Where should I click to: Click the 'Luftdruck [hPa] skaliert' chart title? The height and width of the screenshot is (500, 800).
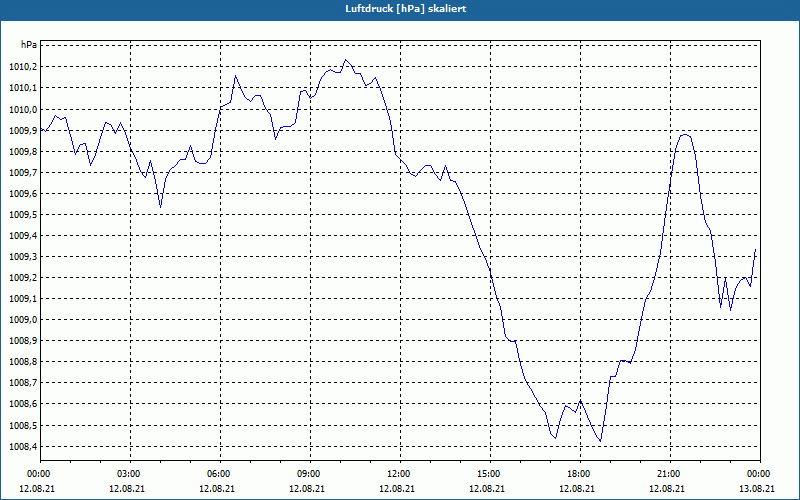tap(406, 9)
